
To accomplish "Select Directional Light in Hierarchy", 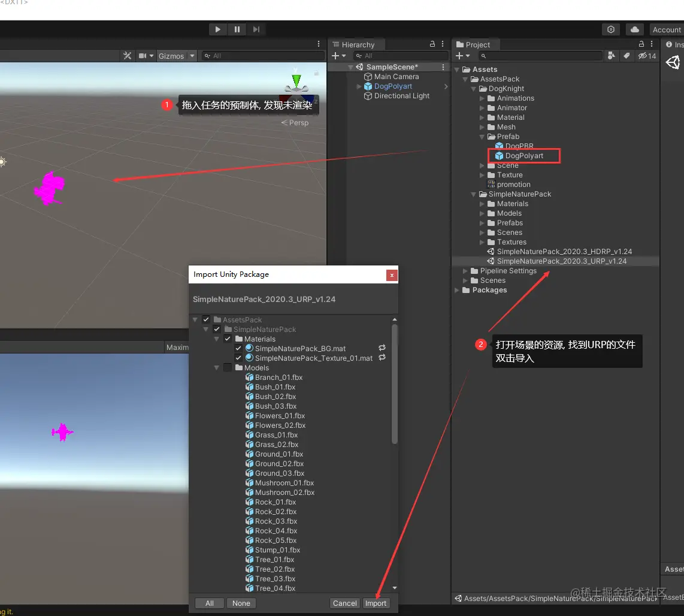I will (401, 96).
